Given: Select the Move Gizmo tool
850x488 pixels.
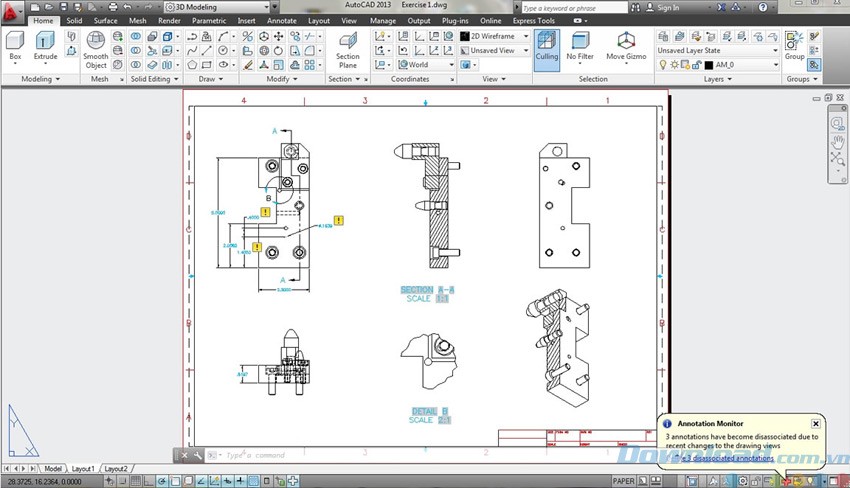Looking at the screenshot, I should click(x=626, y=46).
